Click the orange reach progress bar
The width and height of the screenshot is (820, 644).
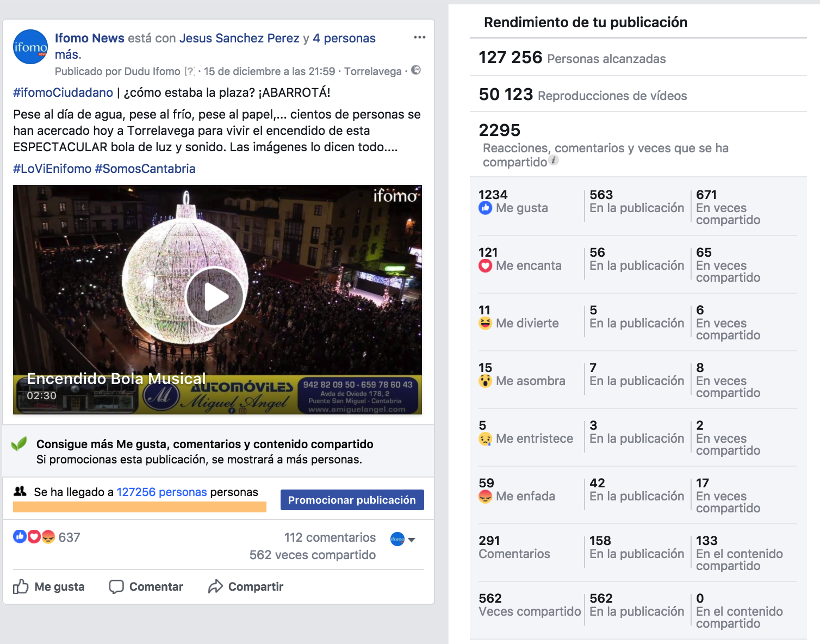pyautogui.click(x=140, y=507)
